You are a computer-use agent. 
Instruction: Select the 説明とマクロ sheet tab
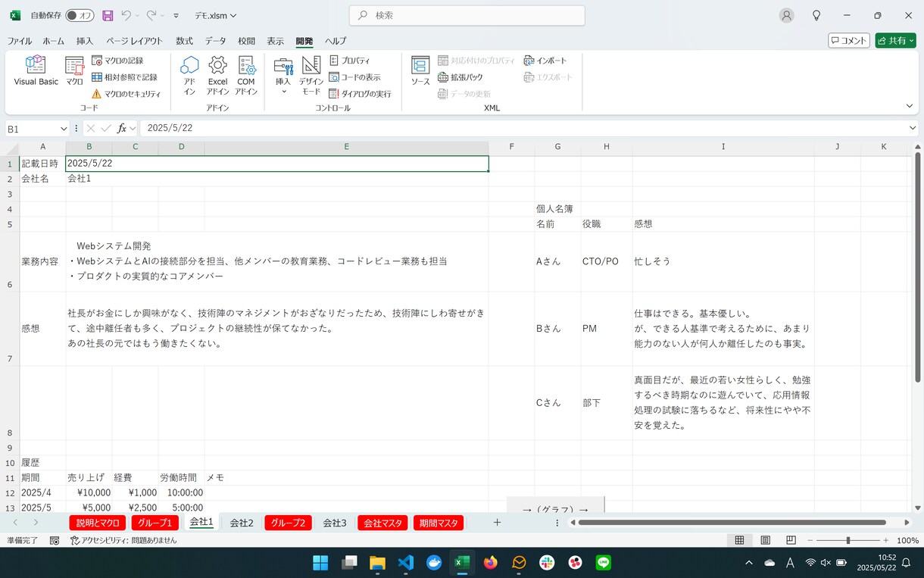[98, 523]
